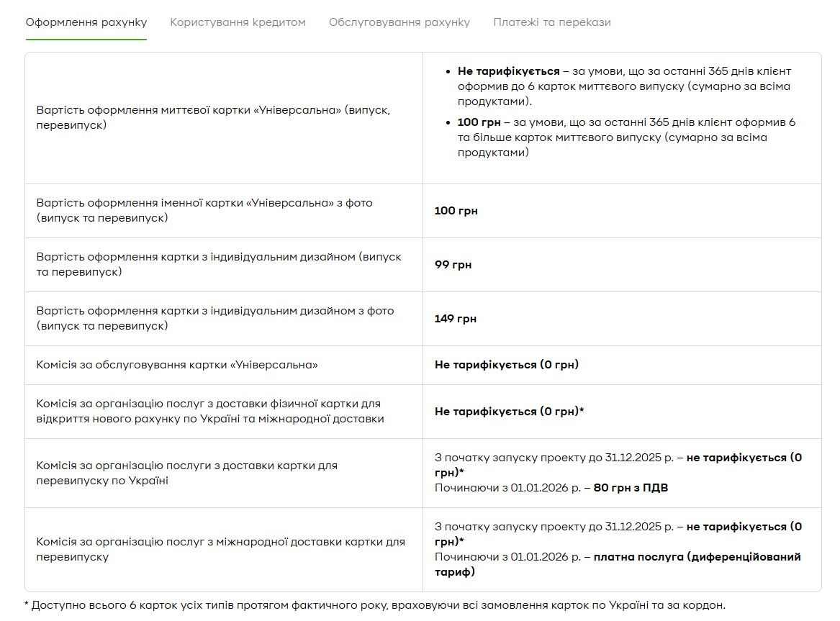Switch to the Користування кредитом tab

pos(238,22)
